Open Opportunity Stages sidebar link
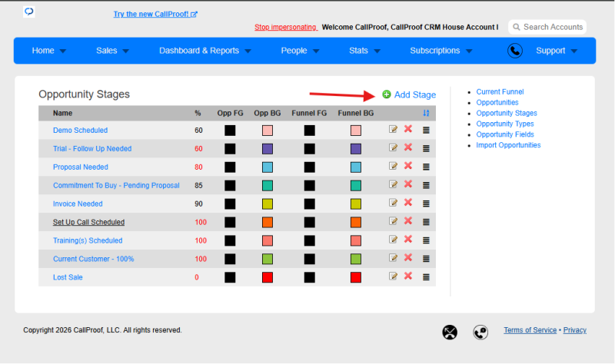615x364 pixels. 507,113
